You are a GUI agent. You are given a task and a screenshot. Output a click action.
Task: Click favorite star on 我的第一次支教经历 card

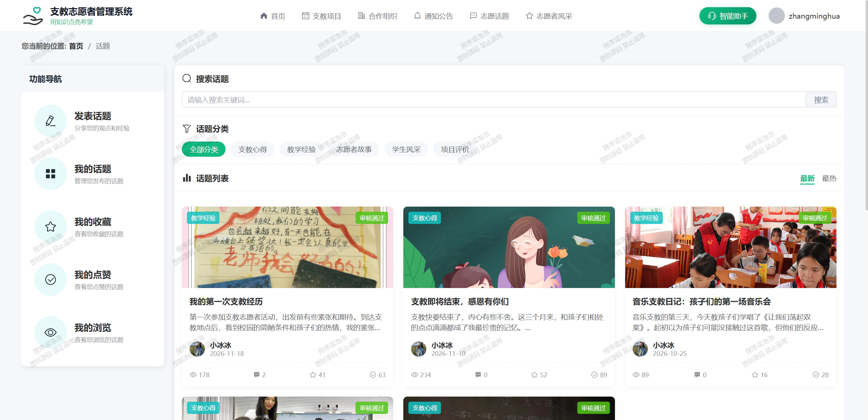click(x=313, y=375)
